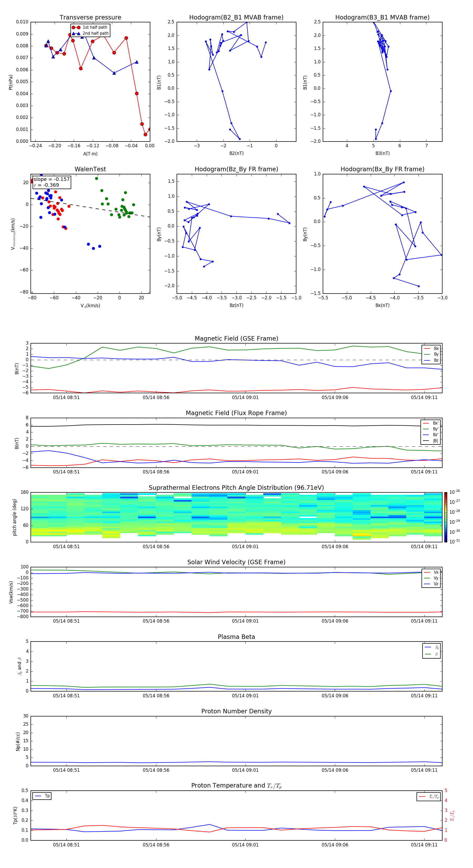The width and height of the screenshot is (473, 868).
Task: Click the Bz legend entry in GSE magnetic field
Action: 431,360
